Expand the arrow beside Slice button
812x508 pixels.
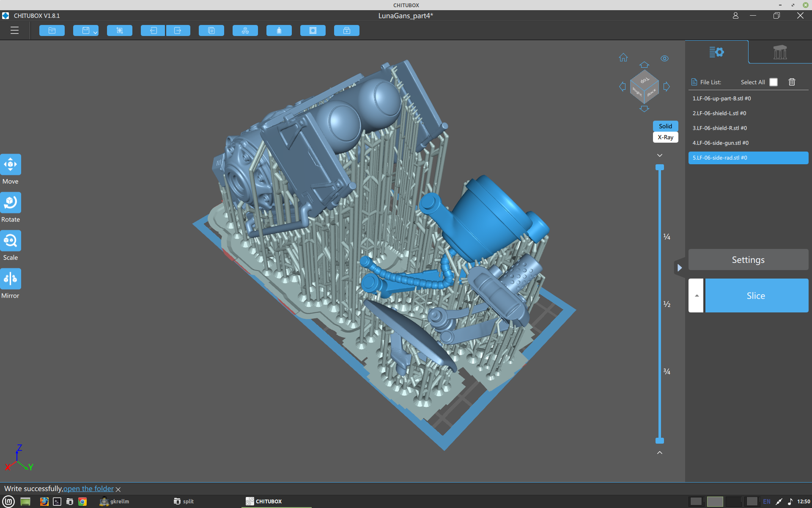(x=696, y=295)
